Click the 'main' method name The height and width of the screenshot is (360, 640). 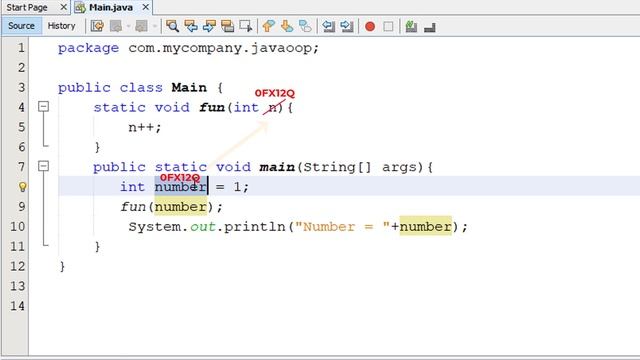[x=277, y=167]
